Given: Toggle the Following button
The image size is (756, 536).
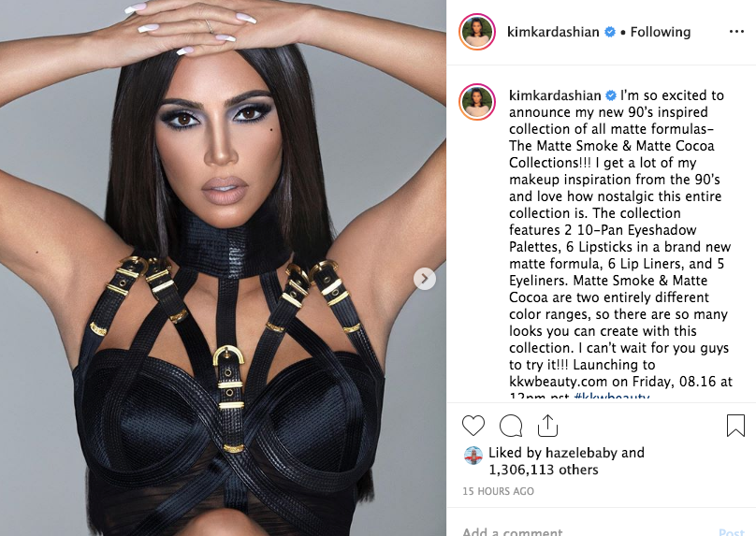Looking at the screenshot, I should [x=661, y=32].
